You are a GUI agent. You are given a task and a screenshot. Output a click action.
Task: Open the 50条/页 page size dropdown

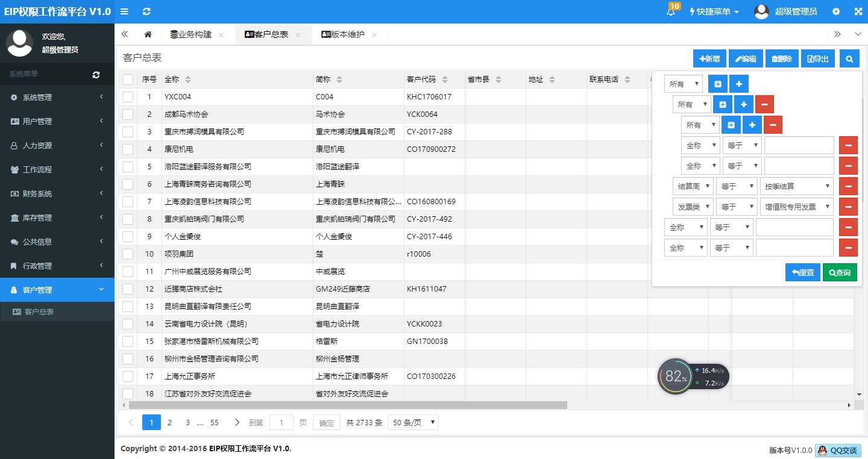tap(413, 422)
